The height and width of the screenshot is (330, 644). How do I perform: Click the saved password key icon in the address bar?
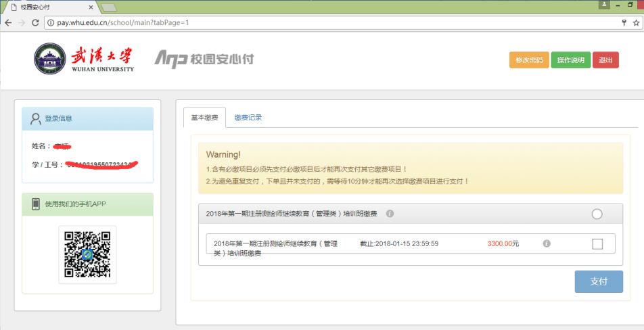(x=624, y=22)
